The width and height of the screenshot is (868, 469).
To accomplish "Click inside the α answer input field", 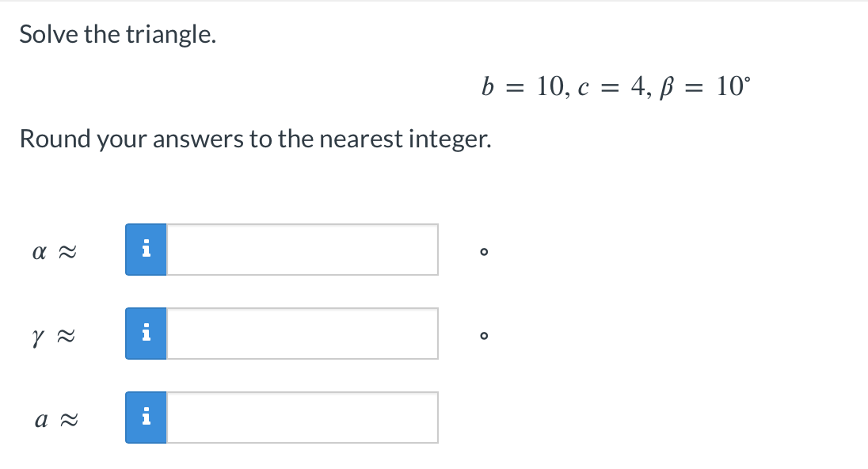I will (x=301, y=250).
